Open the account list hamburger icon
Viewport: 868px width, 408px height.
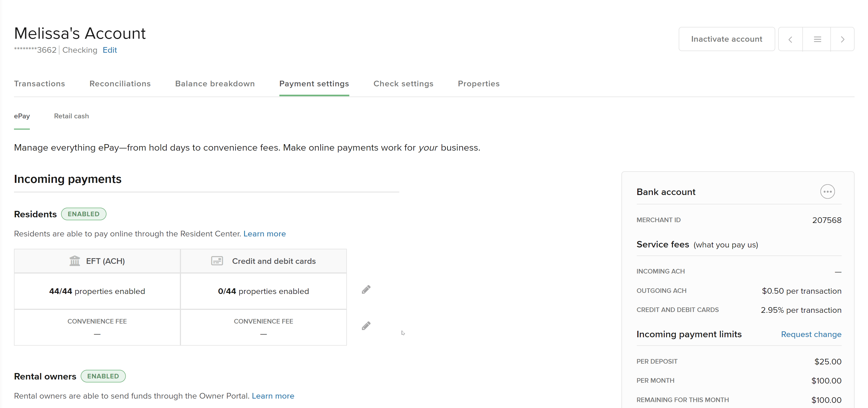[x=817, y=40]
